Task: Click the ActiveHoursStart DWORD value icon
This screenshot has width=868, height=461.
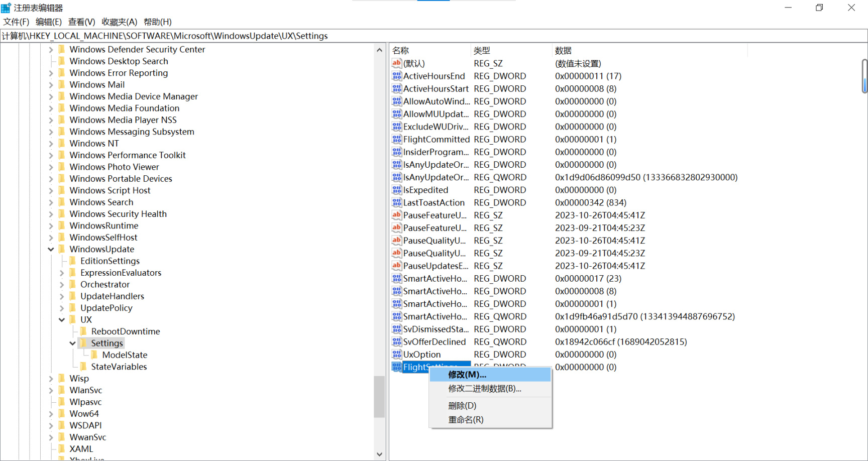Action: pos(397,88)
